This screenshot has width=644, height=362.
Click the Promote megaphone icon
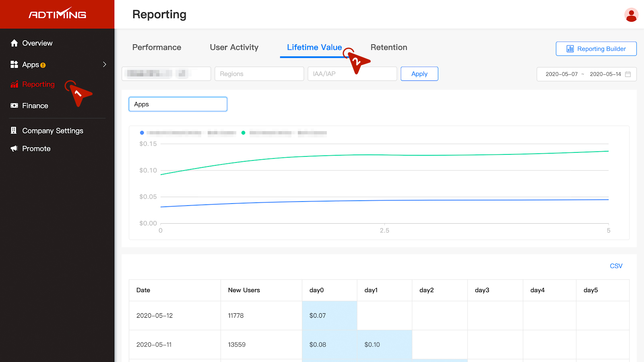[x=14, y=148]
